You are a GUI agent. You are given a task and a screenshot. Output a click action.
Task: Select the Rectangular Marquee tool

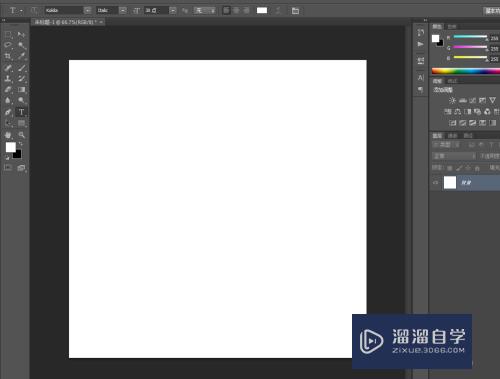click(x=8, y=34)
